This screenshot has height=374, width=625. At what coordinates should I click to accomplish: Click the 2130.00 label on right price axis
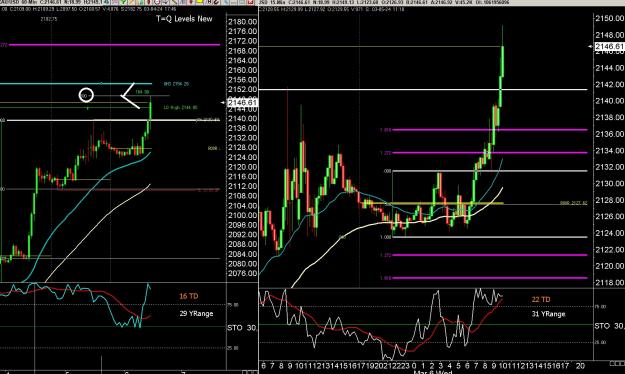(x=609, y=184)
